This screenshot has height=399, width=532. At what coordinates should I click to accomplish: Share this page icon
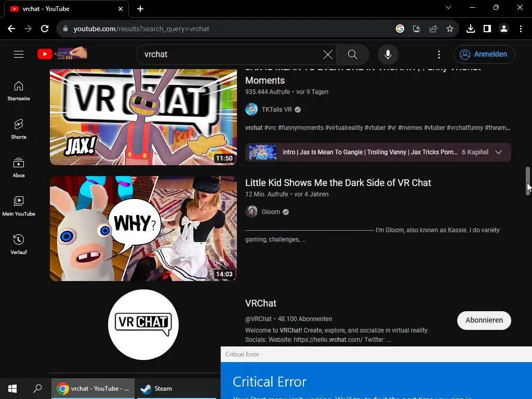pos(433,29)
